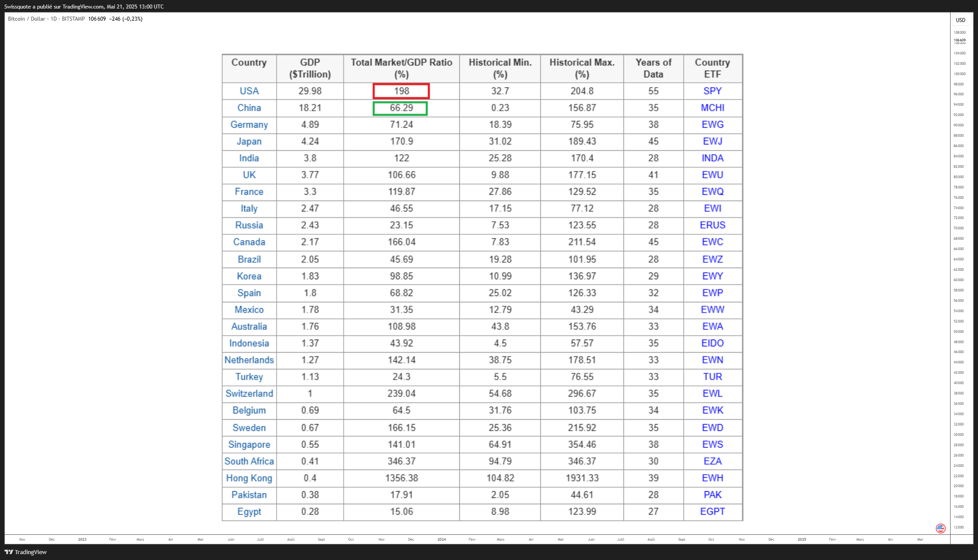The image size is (978, 560).
Task: Follow the MCHI ETF link
Action: [713, 108]
